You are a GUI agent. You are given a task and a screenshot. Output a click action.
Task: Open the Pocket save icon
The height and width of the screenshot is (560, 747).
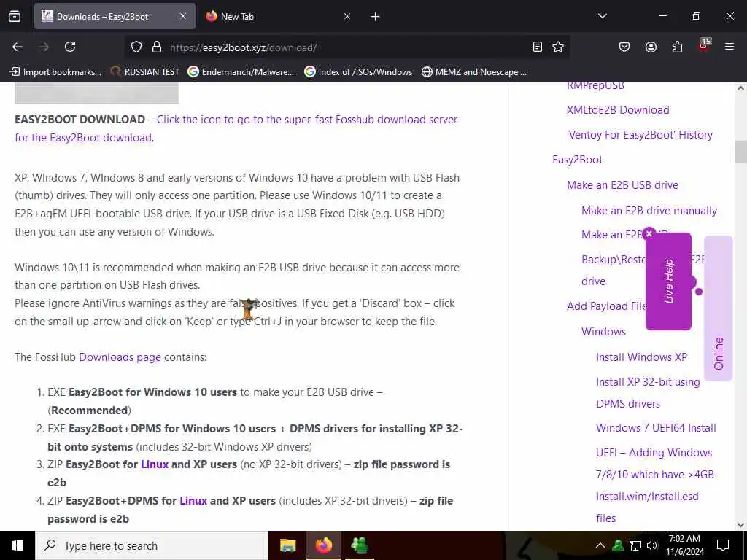click(x=624, y=47)
